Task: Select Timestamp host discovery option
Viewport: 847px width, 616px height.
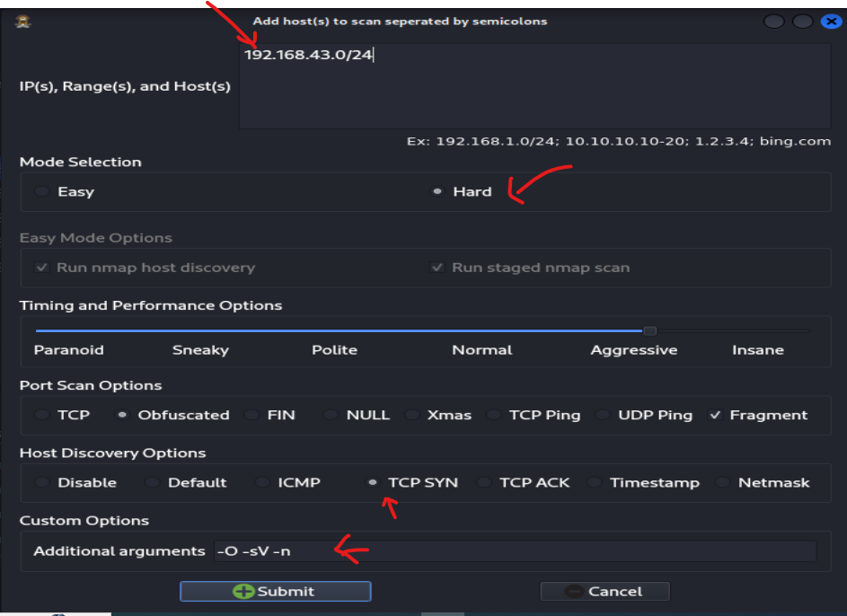Action: 595,482
